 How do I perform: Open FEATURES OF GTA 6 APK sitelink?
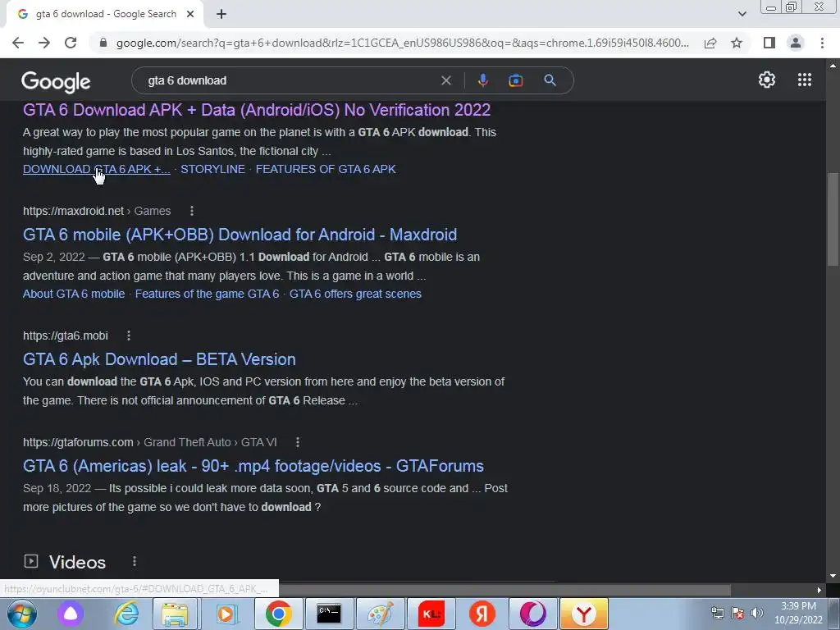pos(326,169)
